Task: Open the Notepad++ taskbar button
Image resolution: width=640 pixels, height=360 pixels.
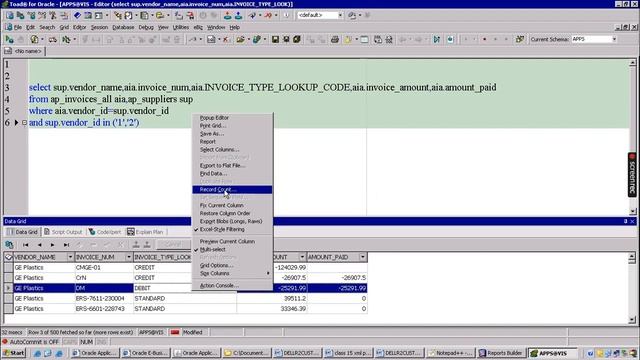Action: (450, 353)
